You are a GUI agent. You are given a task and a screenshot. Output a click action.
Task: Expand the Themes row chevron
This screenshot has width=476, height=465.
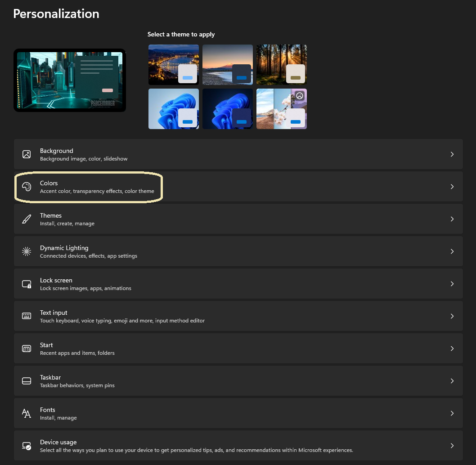click(452, 219)
